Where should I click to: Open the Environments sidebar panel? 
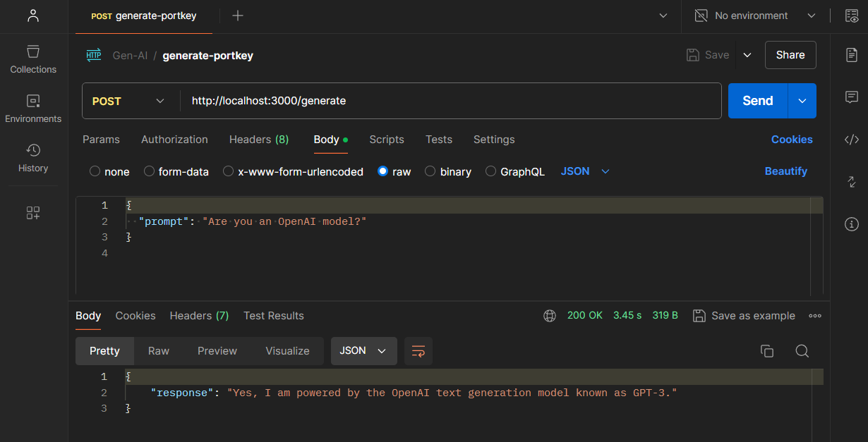pos(33,109)
